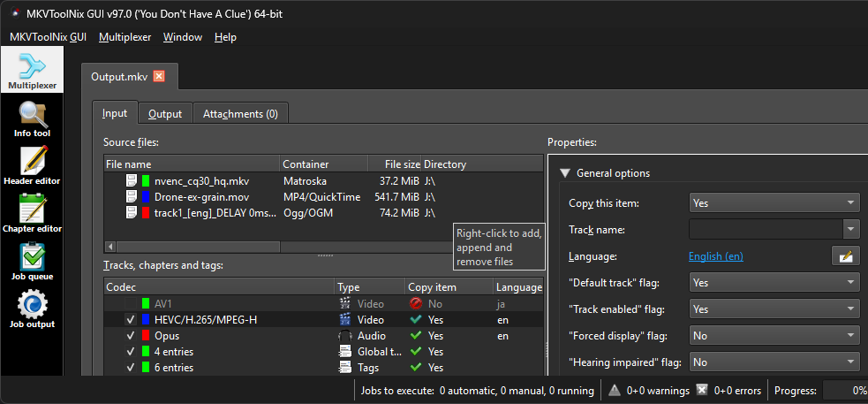Open the MKVToolNix GUI menu

point(49,37)
